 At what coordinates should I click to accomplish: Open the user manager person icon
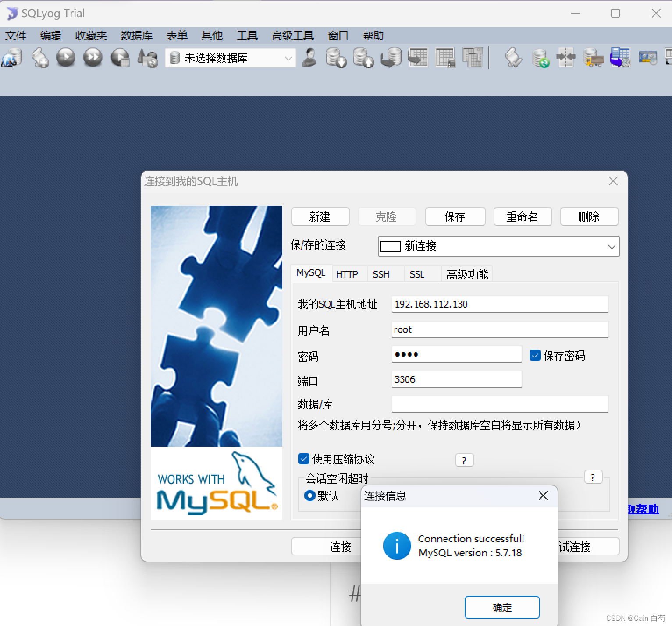point(309,58)
